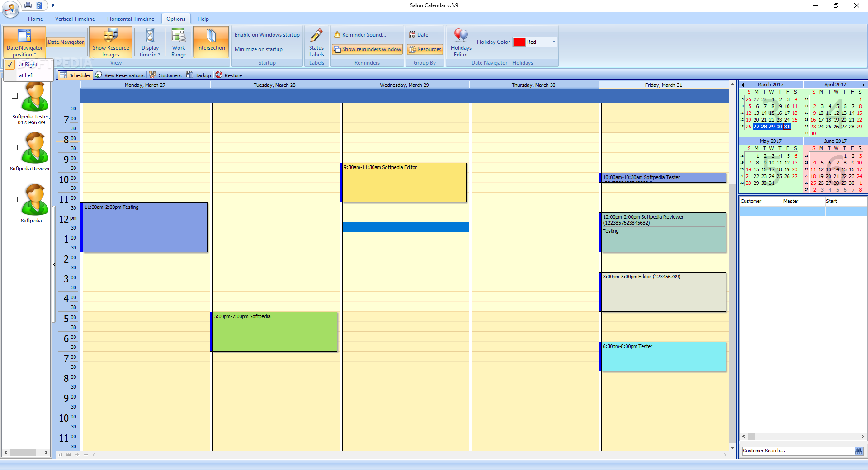The width and height of the screenshot is (868, 470).
Task: Select the 'at Left' position option
Action: pyautogui.click(x=28, y=75)
